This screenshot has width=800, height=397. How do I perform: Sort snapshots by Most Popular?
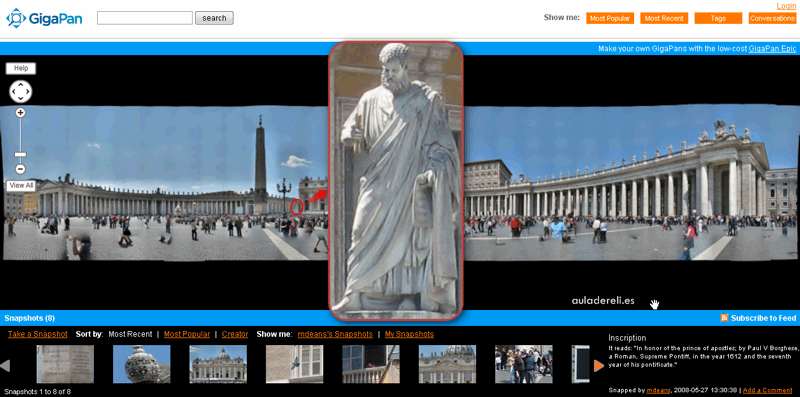[187, 334]
